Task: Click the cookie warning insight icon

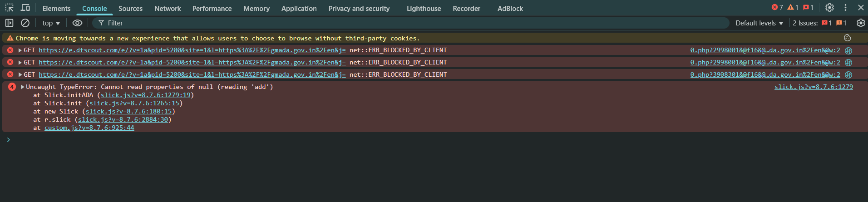Action: tap(848, 38)
